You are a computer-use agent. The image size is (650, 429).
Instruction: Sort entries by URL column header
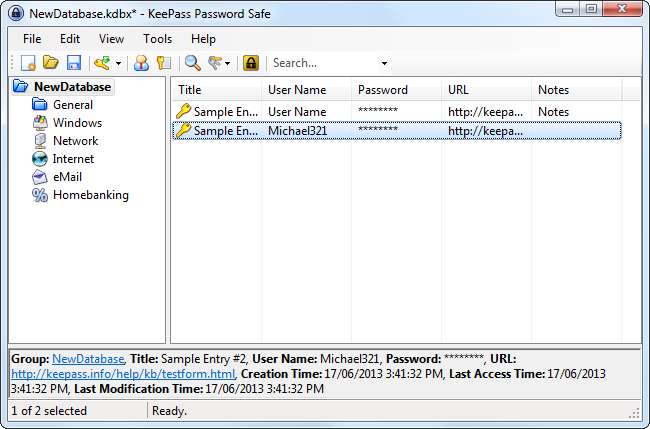(x=486, y=90)
